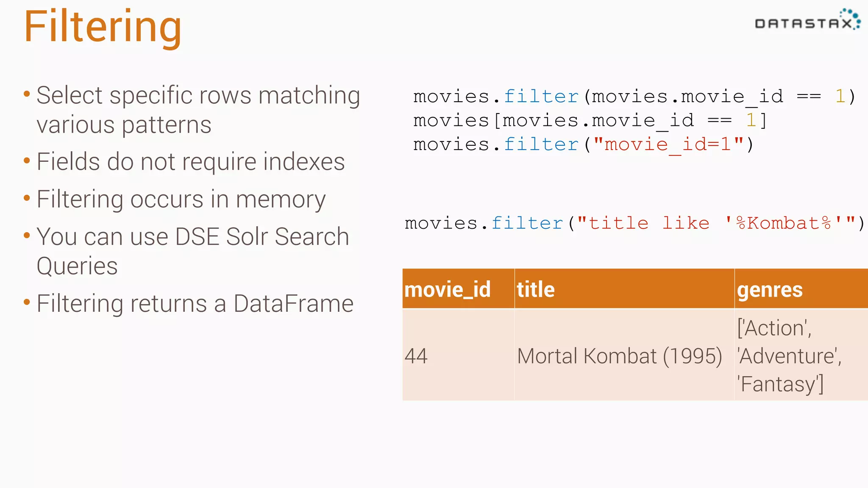Click the DataStax logo

808,19
